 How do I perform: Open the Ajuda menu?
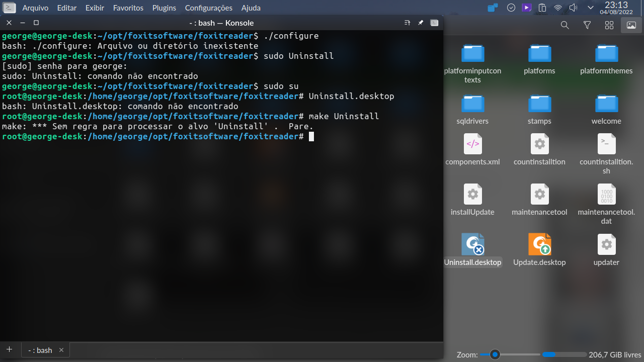pos(251,8)
